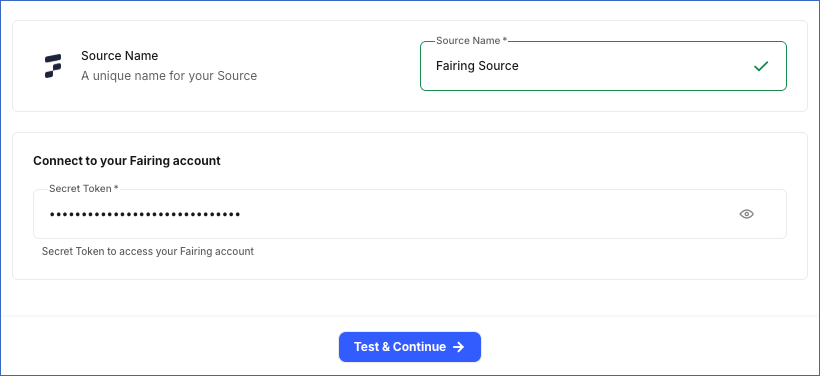Click the arrow icon in Test & Continue
Screen dimensions: 820x376
458,347
